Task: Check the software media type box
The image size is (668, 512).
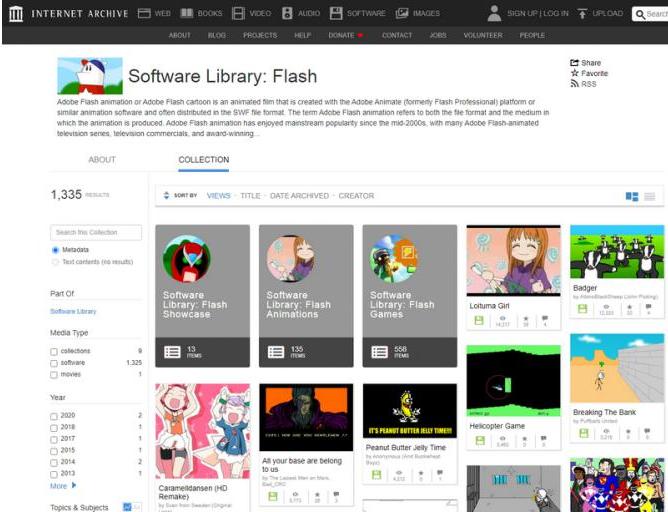Action: 54,363
